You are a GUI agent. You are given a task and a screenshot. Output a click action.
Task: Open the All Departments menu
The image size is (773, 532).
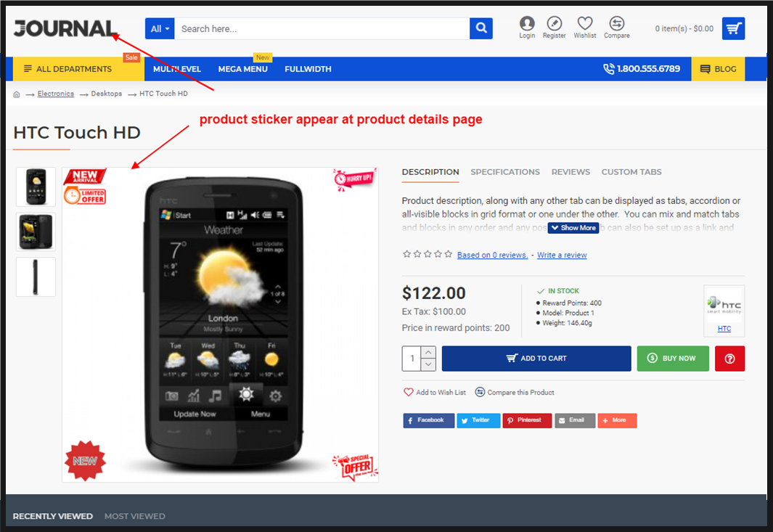(x=68, y=69)
